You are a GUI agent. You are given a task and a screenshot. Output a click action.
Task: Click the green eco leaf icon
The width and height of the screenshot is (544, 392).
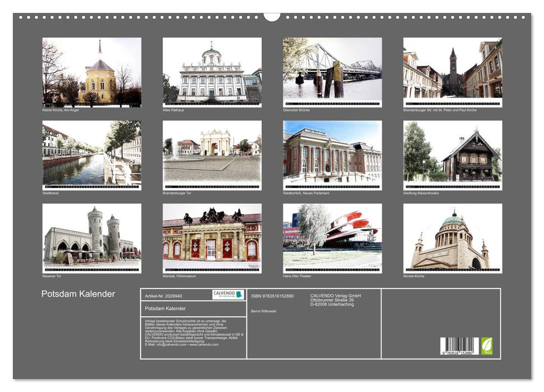[487, 346]
